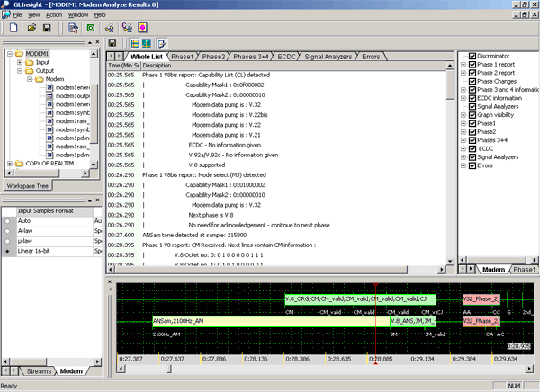Click the yellow bulb toolbar icon
540x392 pixels.
pyautogui.click(x=142, y=28)
